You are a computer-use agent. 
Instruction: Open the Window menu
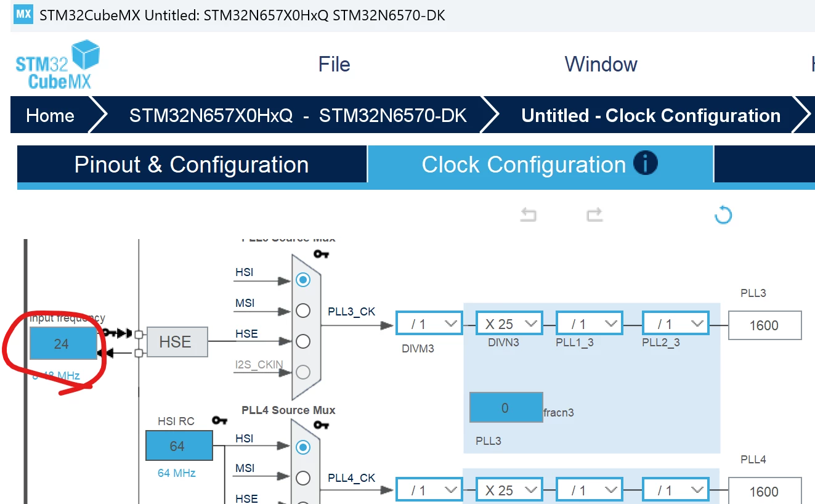[x=601, y=64]
